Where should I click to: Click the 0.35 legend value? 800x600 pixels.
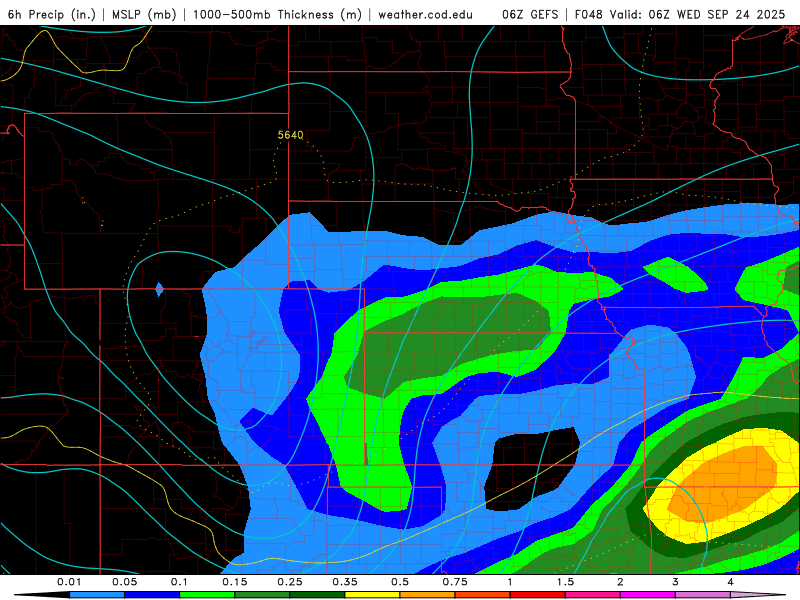coord(345,582)
